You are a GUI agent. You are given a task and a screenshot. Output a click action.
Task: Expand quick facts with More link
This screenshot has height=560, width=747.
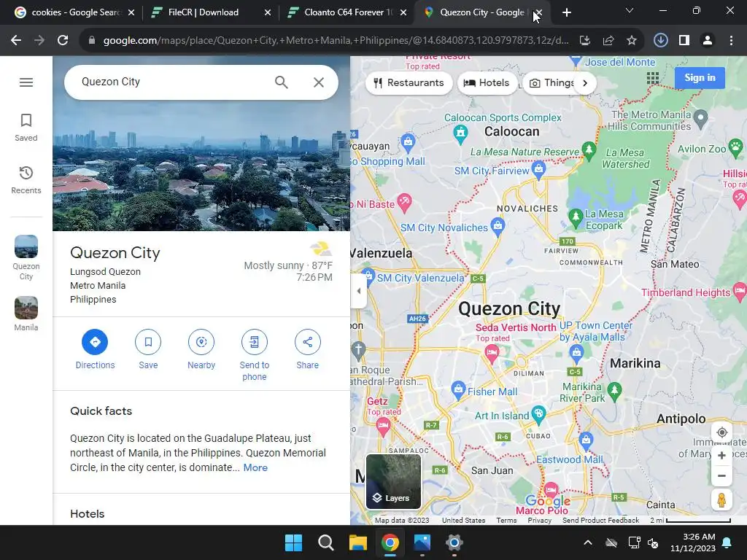(x=255, y=467)
